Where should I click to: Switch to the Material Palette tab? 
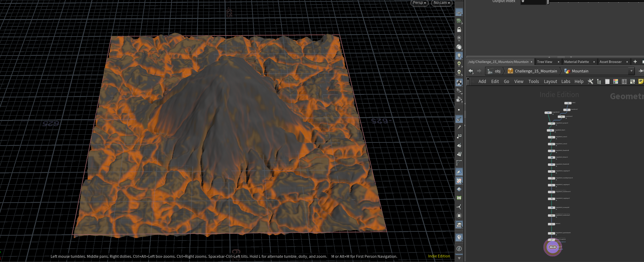point(577,62)
